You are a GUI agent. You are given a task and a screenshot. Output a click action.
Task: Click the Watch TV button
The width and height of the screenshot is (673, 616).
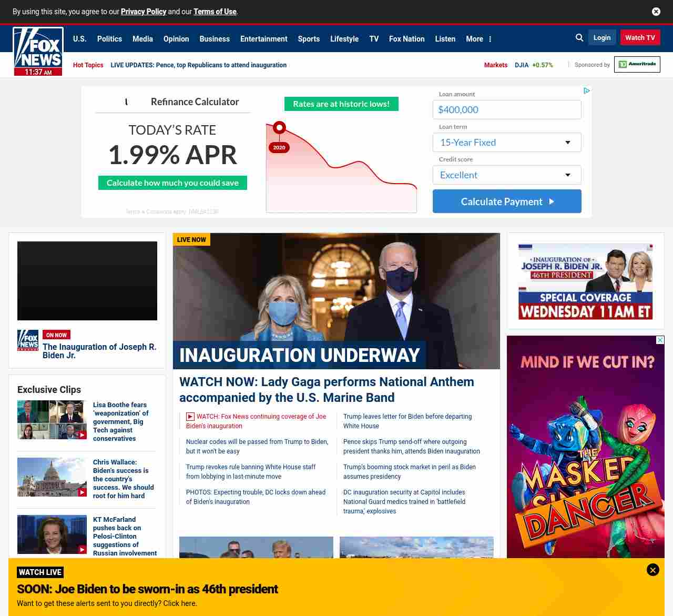click(640, 38)
